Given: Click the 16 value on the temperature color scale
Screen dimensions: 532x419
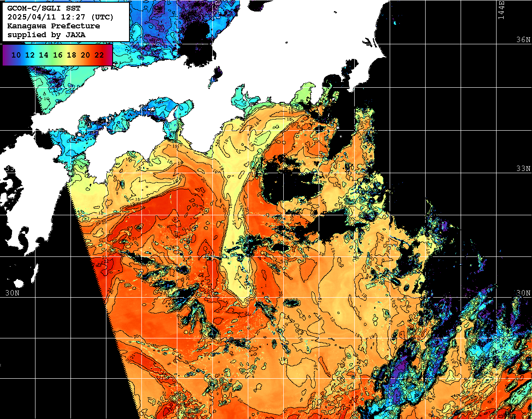Looking at the screenshot, I should click(x=58, y=55).
